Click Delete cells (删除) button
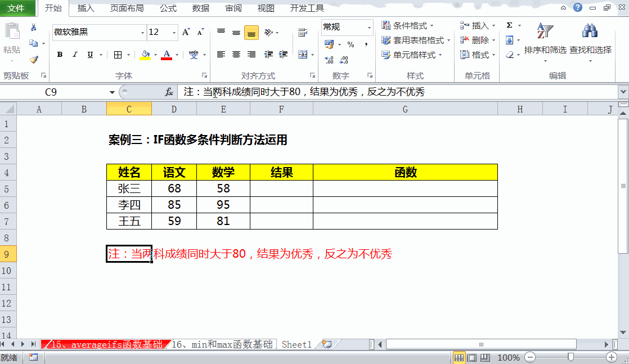Image resolution: width=629 pixels, height=364 pixels. tap(477, 40)
